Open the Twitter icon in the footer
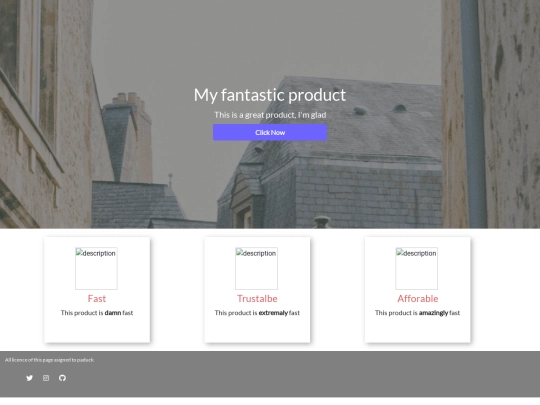Screen dimensions: 540x405 click(x=30, y=378)
